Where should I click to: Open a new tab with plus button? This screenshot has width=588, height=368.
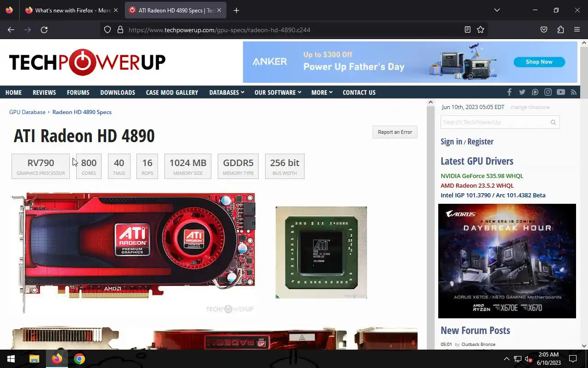(236, 10)
